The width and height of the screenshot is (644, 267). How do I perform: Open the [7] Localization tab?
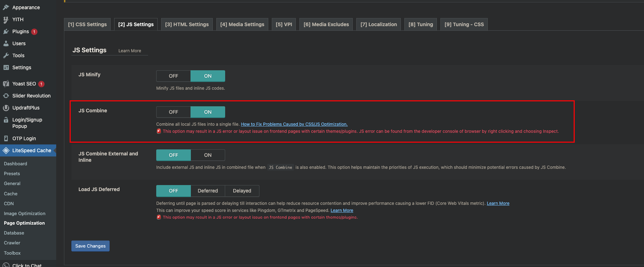(x=379, y=24)
